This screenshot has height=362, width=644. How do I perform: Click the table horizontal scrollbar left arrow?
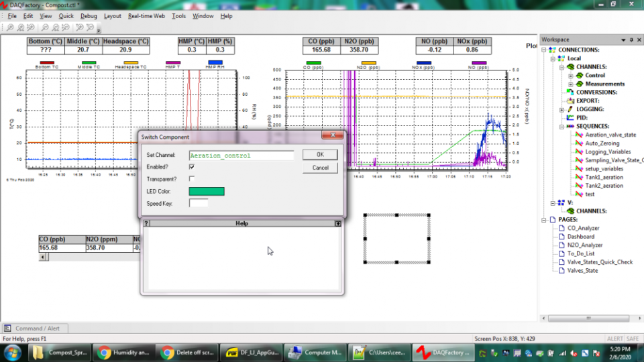click(43, 257)
